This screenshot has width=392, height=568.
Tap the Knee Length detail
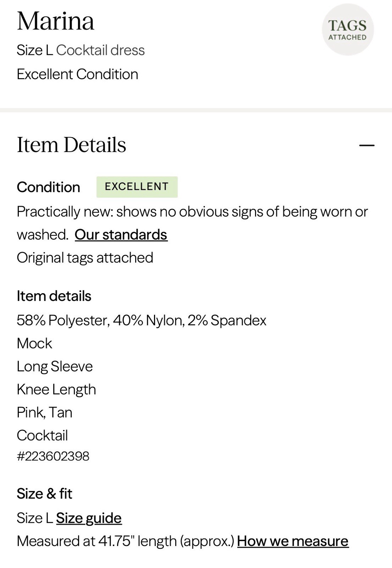[x=56, y=389]
